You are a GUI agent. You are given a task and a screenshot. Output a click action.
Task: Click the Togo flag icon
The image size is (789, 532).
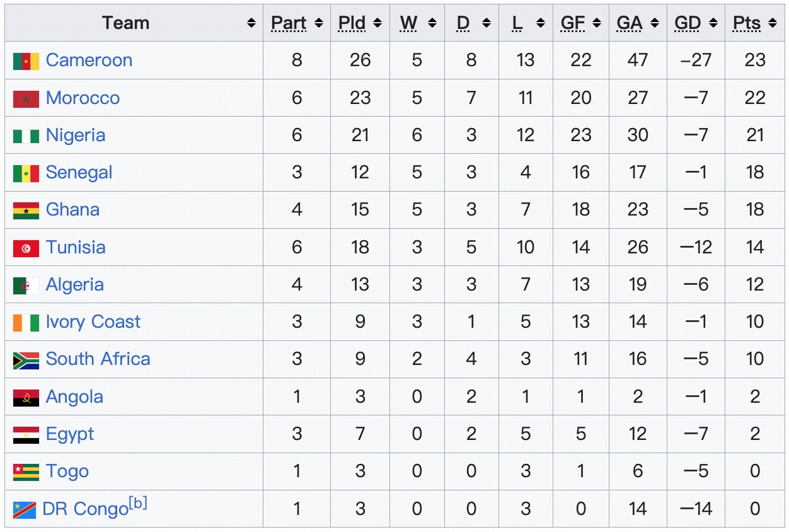pyautogui.click(x=26, y=472)
